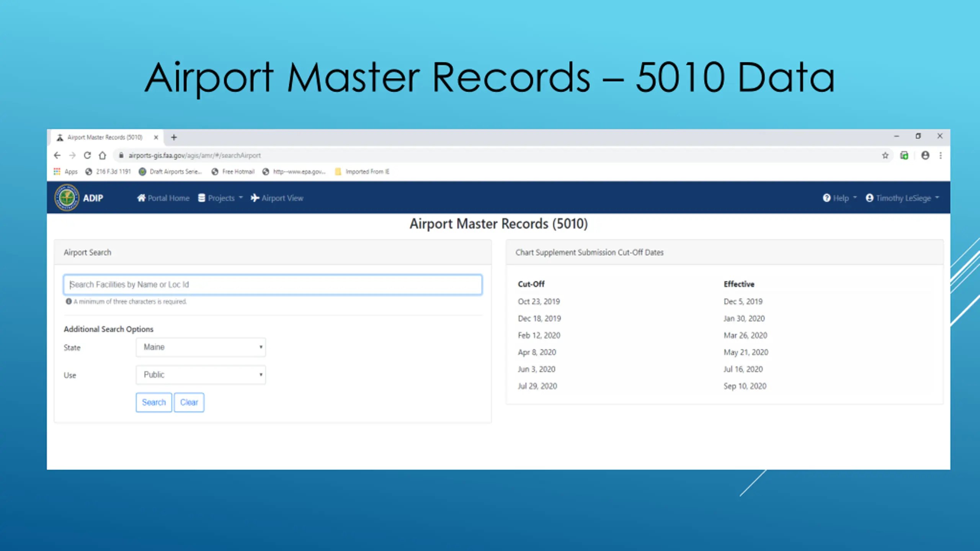Click the browser address bar URL
The height and width of the screenshot is (551, 980).
pos(194,155)
